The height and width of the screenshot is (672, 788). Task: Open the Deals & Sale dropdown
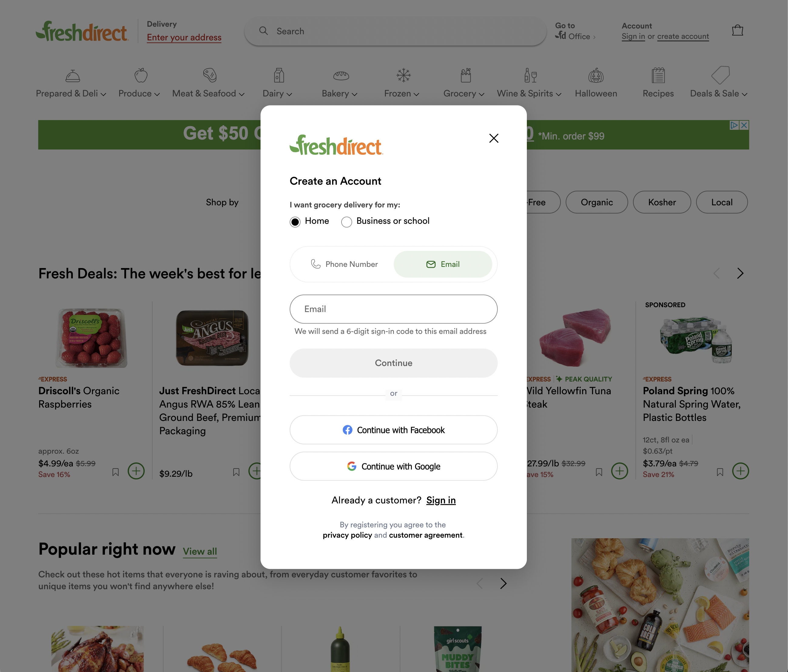[719, 94]
